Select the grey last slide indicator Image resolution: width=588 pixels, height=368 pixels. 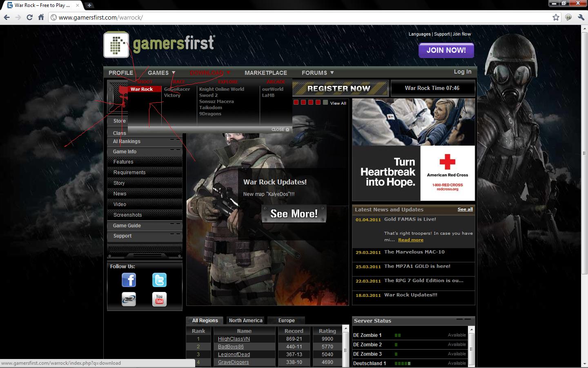325,102
